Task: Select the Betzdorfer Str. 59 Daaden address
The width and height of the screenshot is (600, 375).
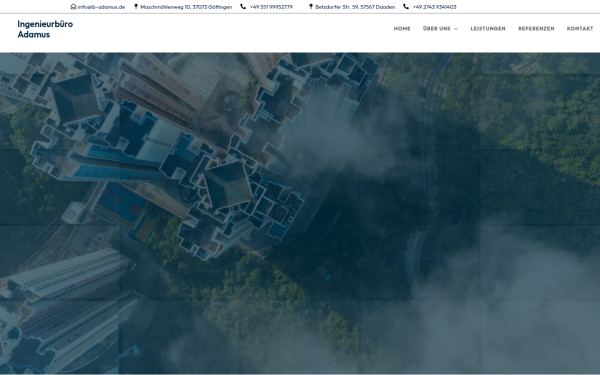Action: tap(355, 7)
